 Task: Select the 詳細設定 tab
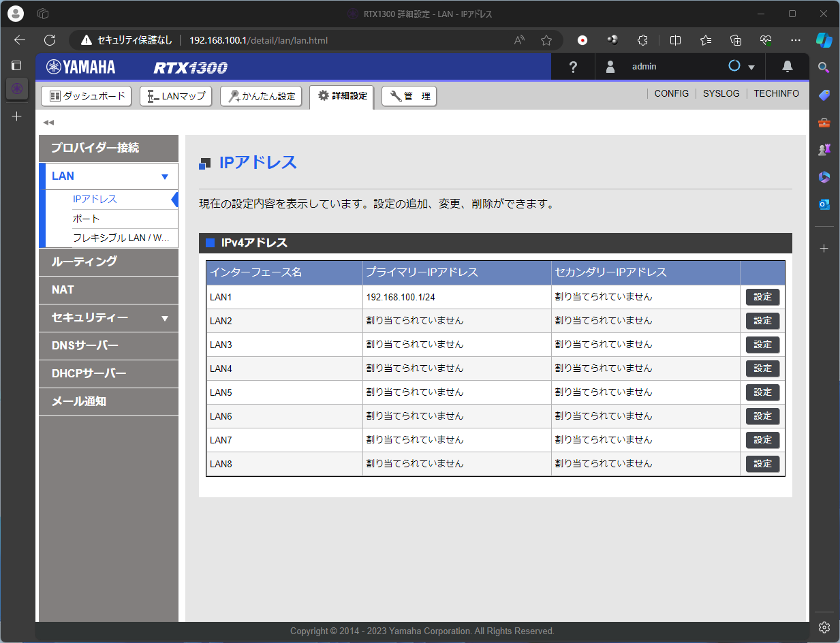click(341, 96)
